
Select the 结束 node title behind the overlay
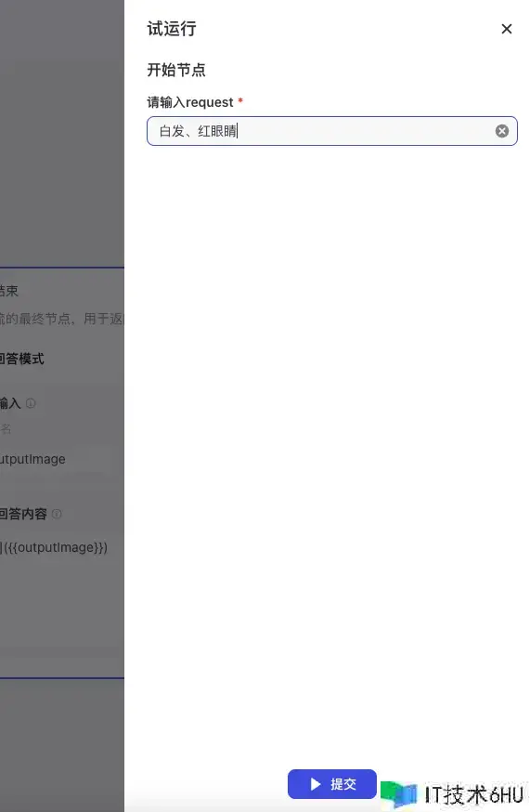click(x=8, y=291)
